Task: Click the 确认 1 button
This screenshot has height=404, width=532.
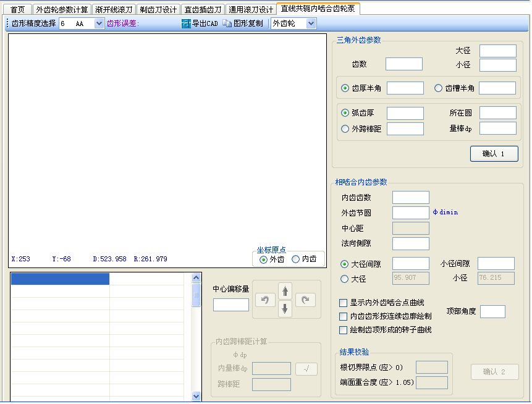Action: pyautogui.click(x=494, y=154)
